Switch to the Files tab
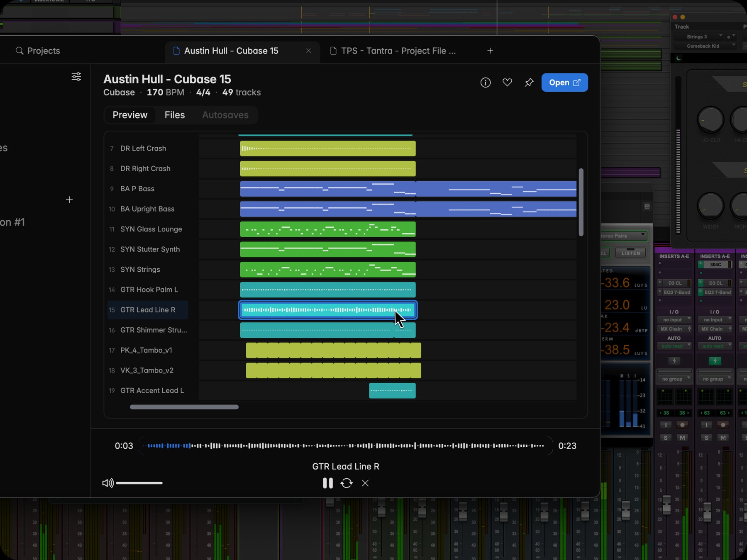 175,115
